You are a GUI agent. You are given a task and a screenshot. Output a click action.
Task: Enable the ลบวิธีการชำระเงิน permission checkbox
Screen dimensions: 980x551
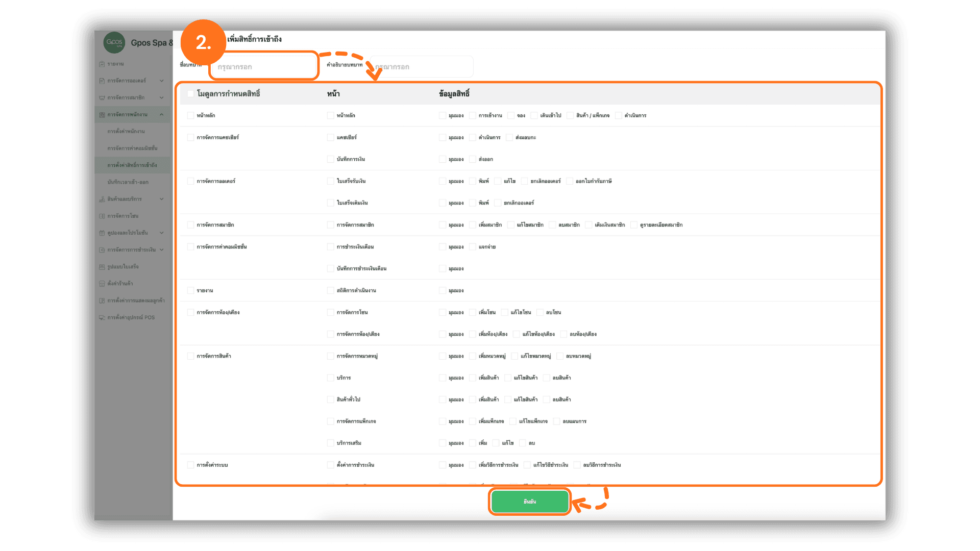point(577,465)
